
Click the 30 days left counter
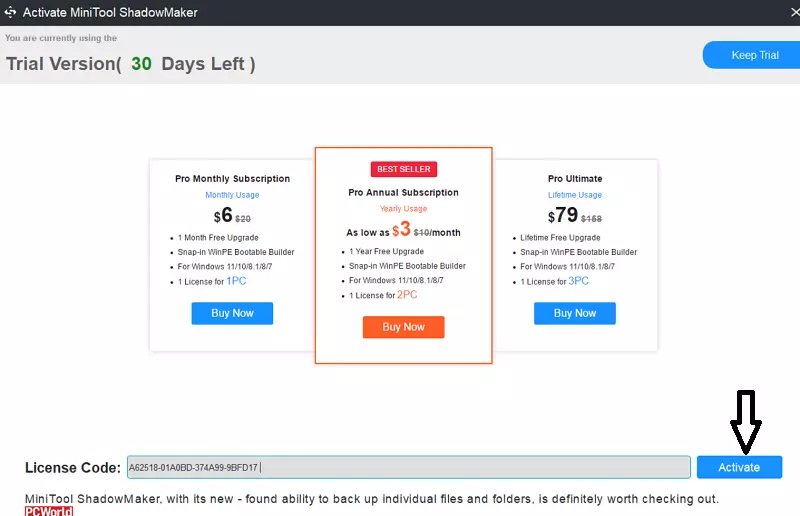pyautogui.click(x=141, y=63)
